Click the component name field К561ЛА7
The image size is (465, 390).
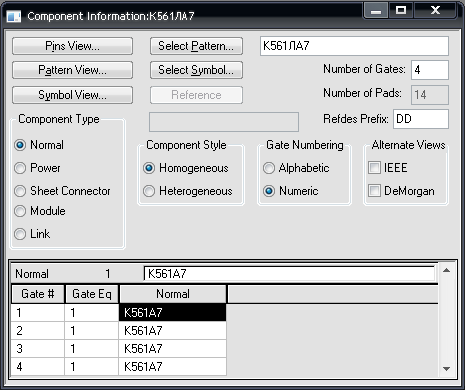click(354, 46)
